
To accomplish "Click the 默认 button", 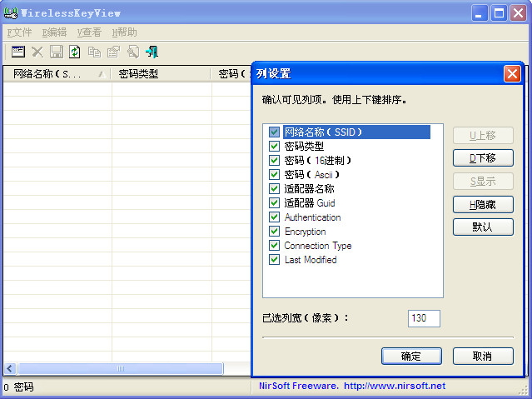I will [x=483, y=227].
